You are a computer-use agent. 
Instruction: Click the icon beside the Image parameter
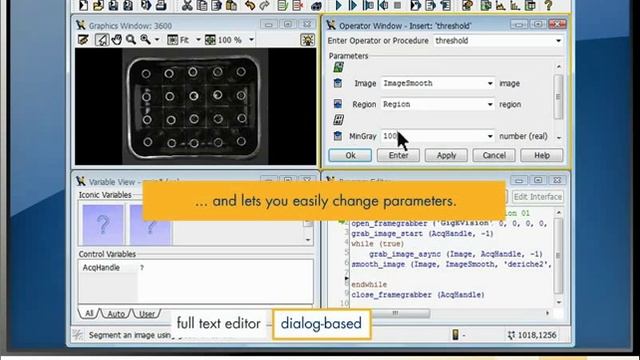pyautogui.click(x=338, y=83)
